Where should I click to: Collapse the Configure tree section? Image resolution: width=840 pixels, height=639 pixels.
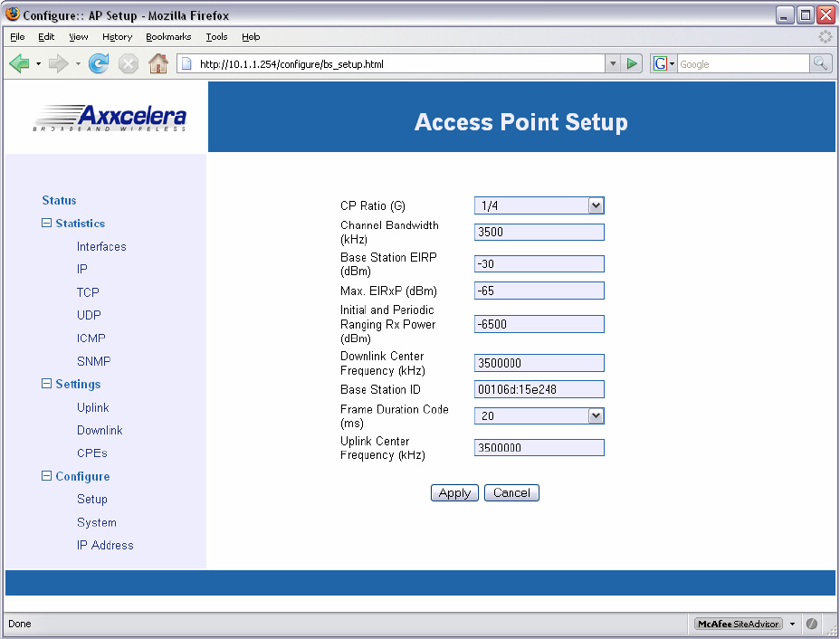click(x=46, y=476)
